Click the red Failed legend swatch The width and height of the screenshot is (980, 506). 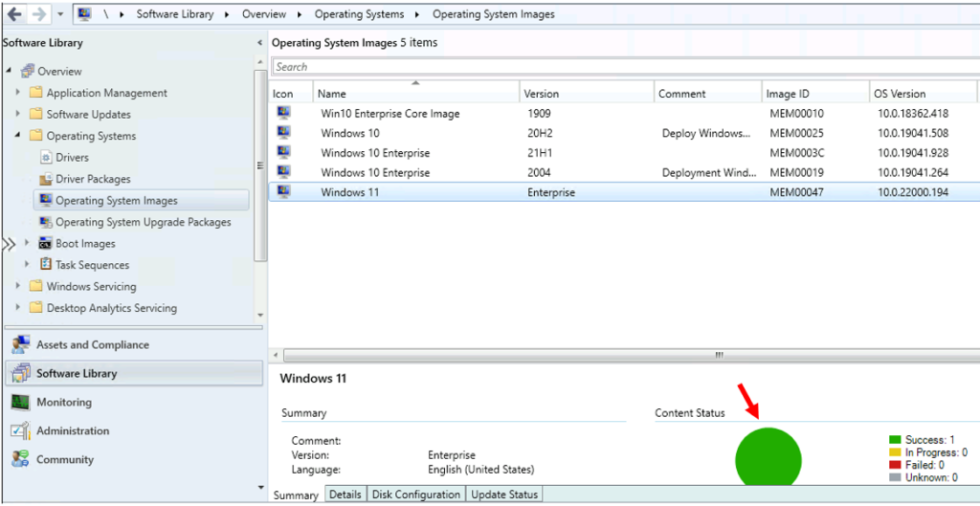[894, 466]
